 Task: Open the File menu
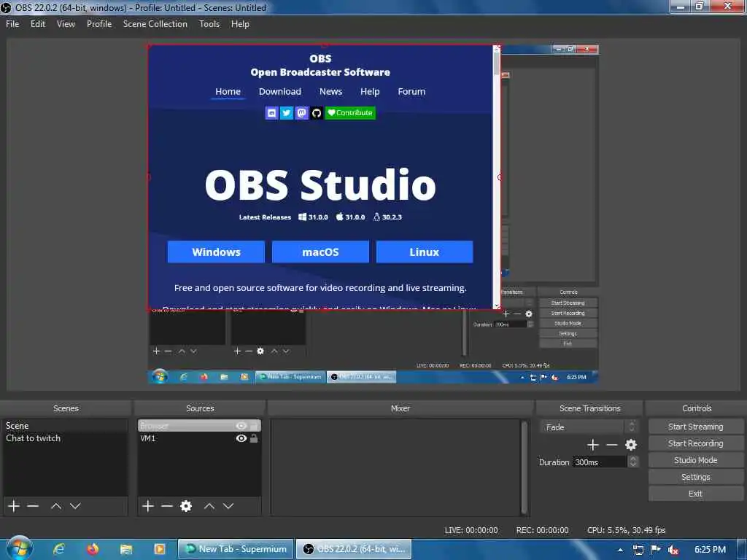pos(12,24)
